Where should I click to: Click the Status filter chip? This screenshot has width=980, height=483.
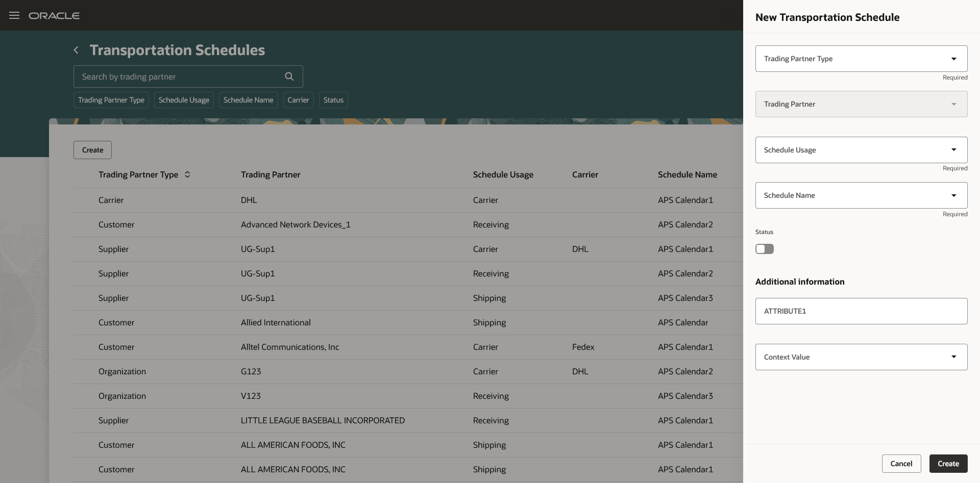(x=333, y=99)
